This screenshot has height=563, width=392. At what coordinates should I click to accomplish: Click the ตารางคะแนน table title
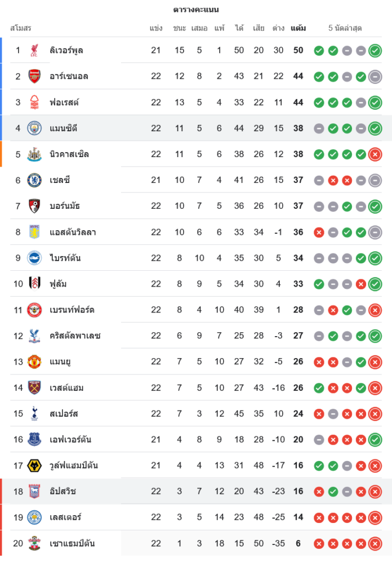point(196,10)
